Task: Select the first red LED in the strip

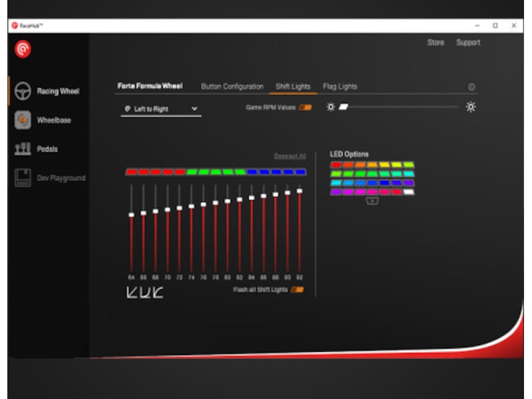Action: [x=132, y=172]
